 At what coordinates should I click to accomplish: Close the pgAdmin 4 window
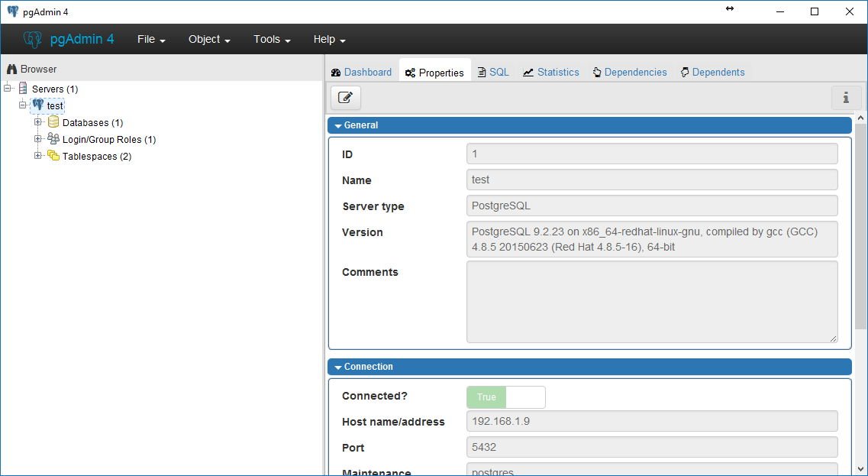coord(849,11)
